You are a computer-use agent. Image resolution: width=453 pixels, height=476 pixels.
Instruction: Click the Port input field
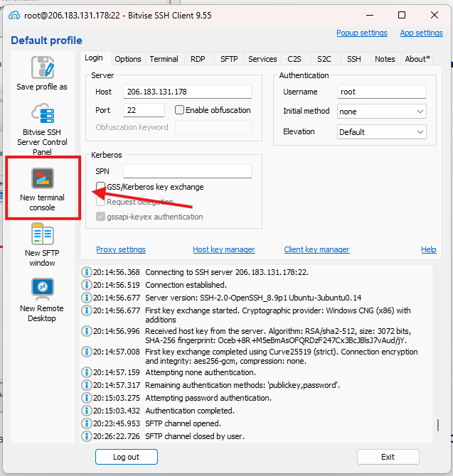144,110
